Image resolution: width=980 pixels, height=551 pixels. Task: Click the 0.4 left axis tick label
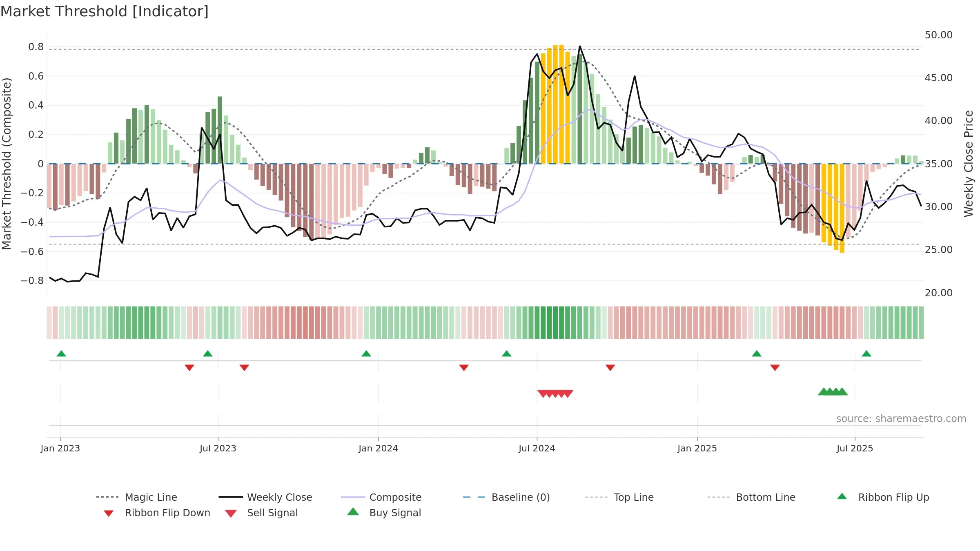click(36, 105)
